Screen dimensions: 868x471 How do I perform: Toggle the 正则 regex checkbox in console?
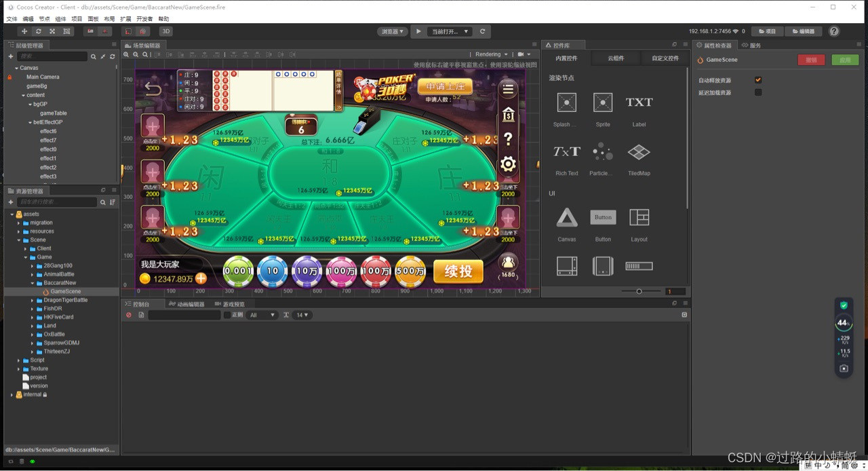[x=227, y=315]
